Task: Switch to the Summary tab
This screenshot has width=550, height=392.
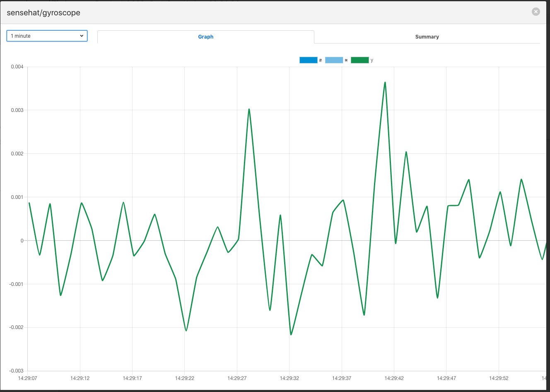Action: coord(427,37)
